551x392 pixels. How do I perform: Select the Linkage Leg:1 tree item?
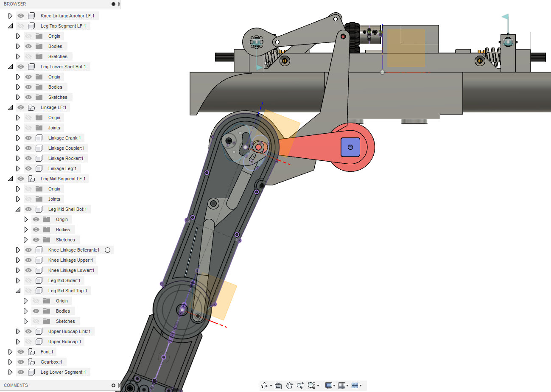pos(62,168)
